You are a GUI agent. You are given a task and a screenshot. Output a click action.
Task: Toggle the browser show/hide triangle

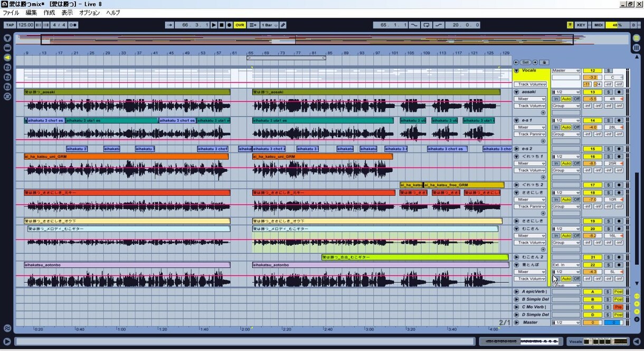[7, 38]
